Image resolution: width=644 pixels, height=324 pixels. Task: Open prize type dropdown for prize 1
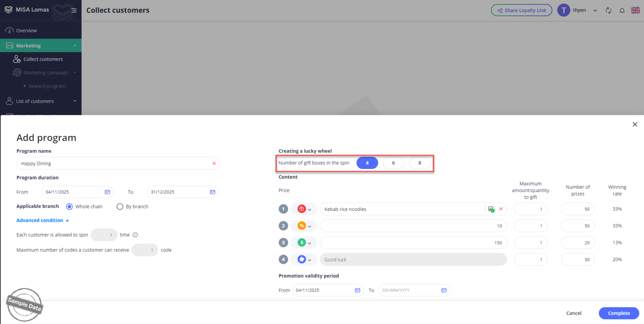click(x=304, y=209)
